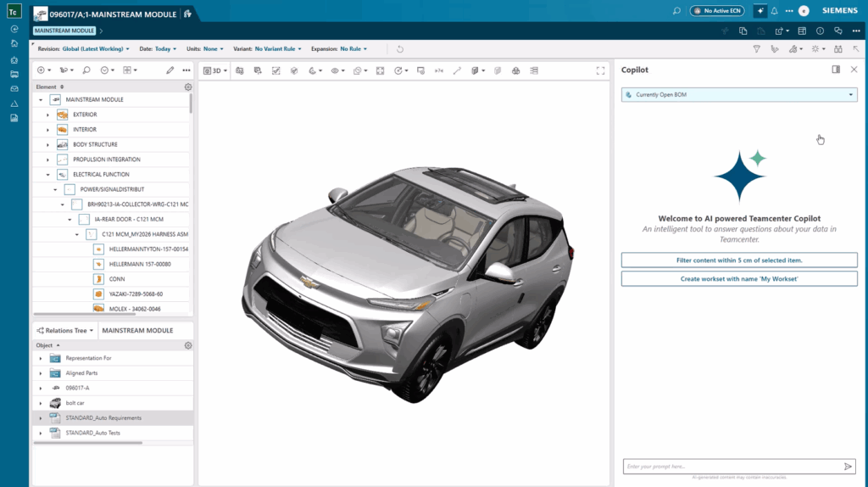The image size is (868, 487).
Task: Click the Copilot prompt input field
Action: [x=729, y=467]
